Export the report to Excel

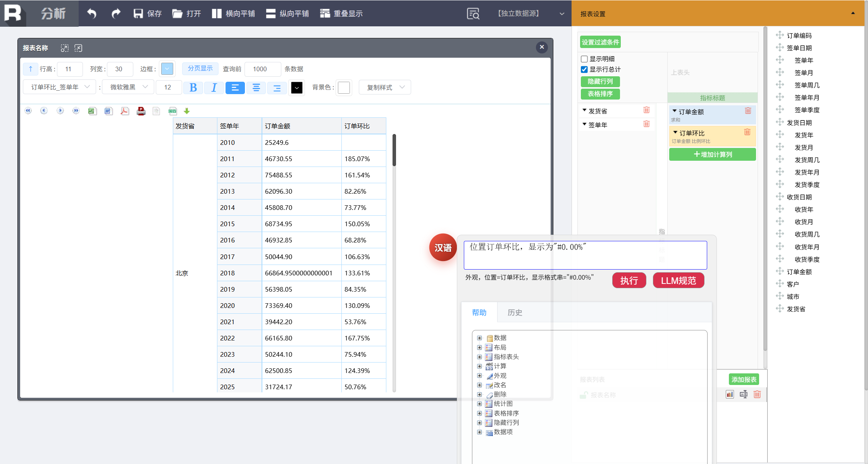tap(92, 111)
